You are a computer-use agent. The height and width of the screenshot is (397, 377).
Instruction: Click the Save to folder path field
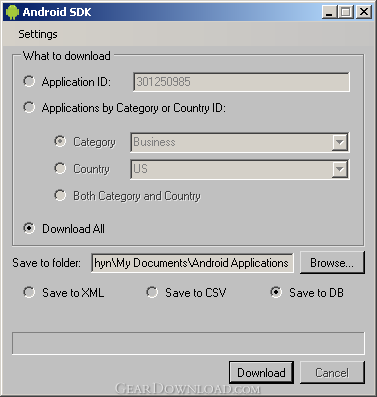[192, 263]
